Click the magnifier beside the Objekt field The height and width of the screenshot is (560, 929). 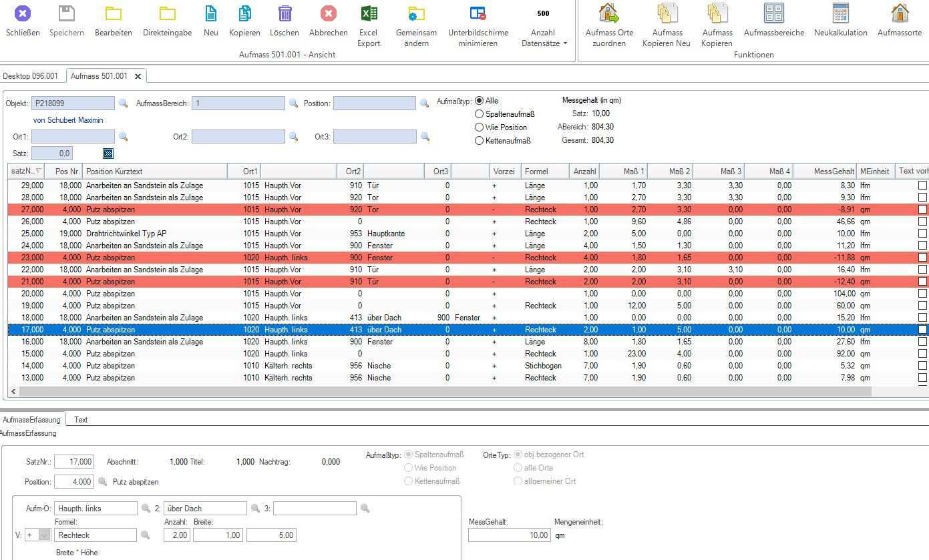(123, 103)
